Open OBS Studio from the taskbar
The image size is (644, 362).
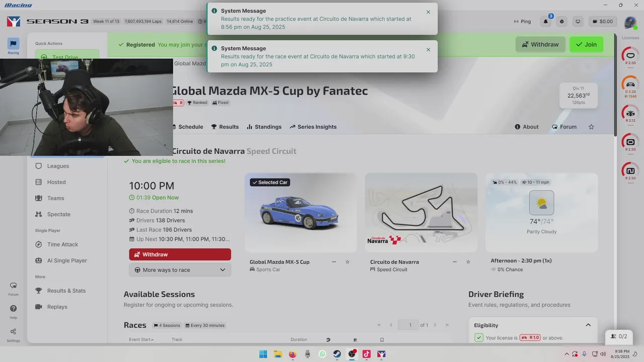(x=352, y=354)
